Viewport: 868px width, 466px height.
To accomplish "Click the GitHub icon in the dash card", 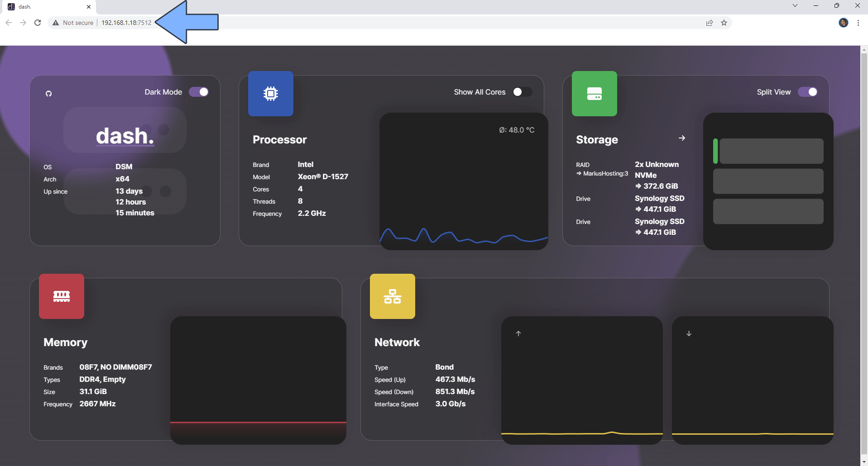I will click(x=49, y=94).
